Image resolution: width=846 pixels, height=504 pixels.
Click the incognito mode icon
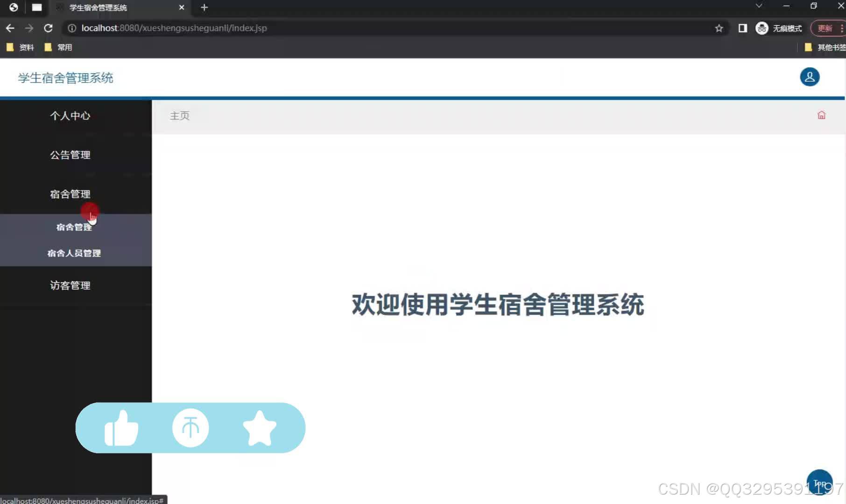(761, 28)
